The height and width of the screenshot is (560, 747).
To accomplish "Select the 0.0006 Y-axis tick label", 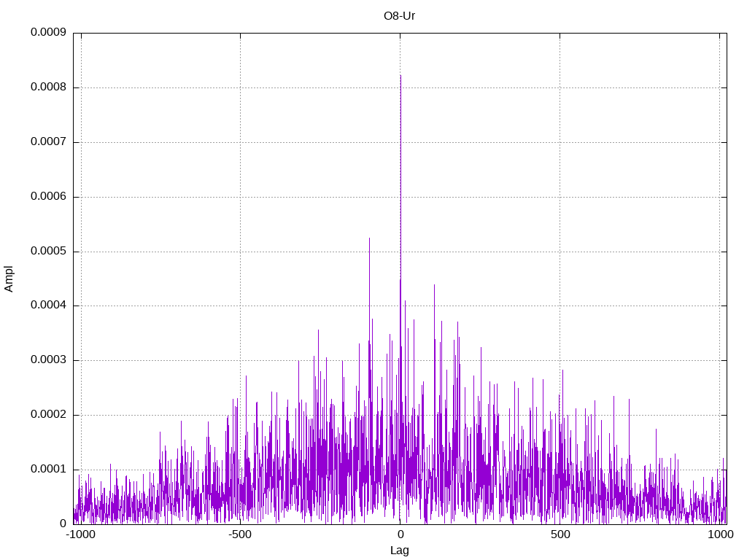I will (x=48, y=196).
